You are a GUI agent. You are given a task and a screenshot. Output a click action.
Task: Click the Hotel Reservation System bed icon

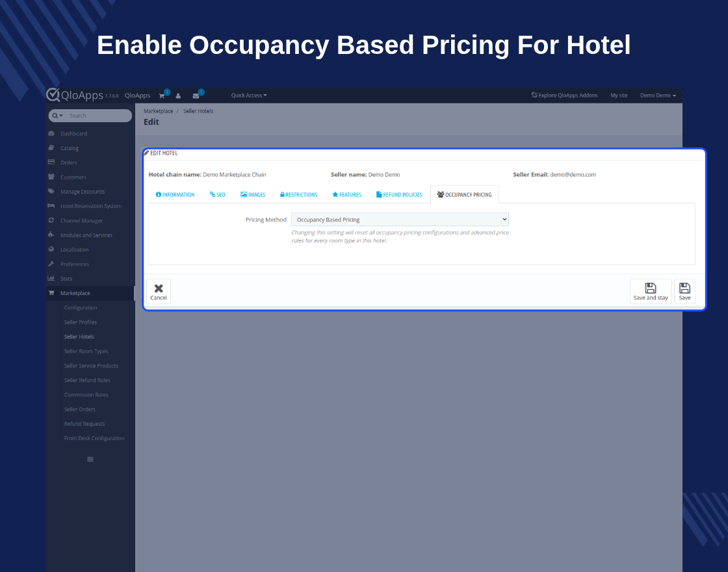51,205
